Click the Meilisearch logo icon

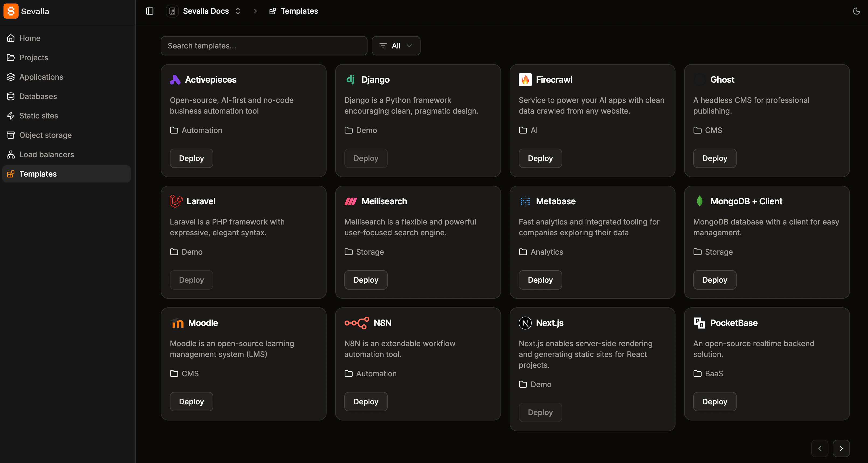(x=351, y=202)
